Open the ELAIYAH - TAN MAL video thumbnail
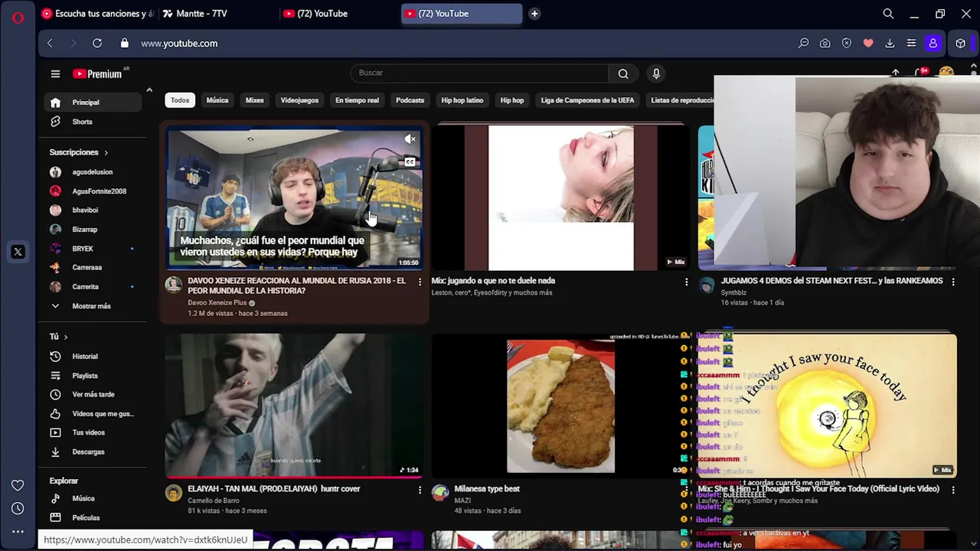The height and width of the screenshot is (551, 980). 294,406
